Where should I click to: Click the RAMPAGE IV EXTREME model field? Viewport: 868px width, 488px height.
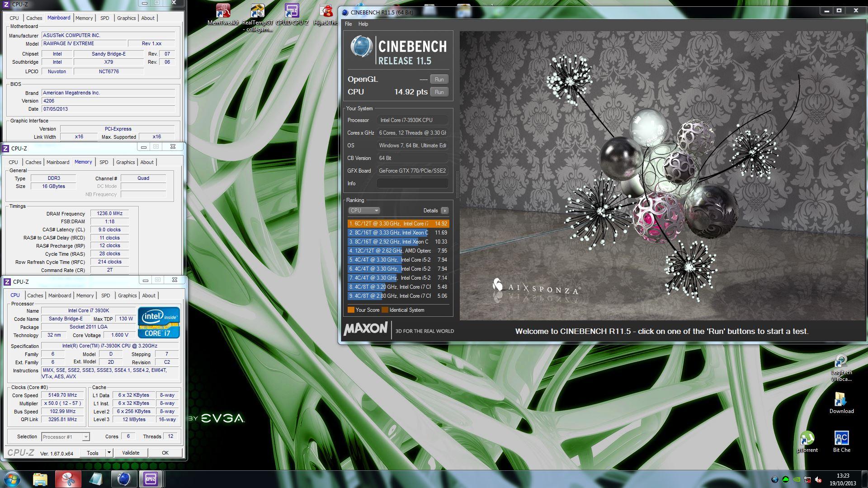tap(84, 44)
